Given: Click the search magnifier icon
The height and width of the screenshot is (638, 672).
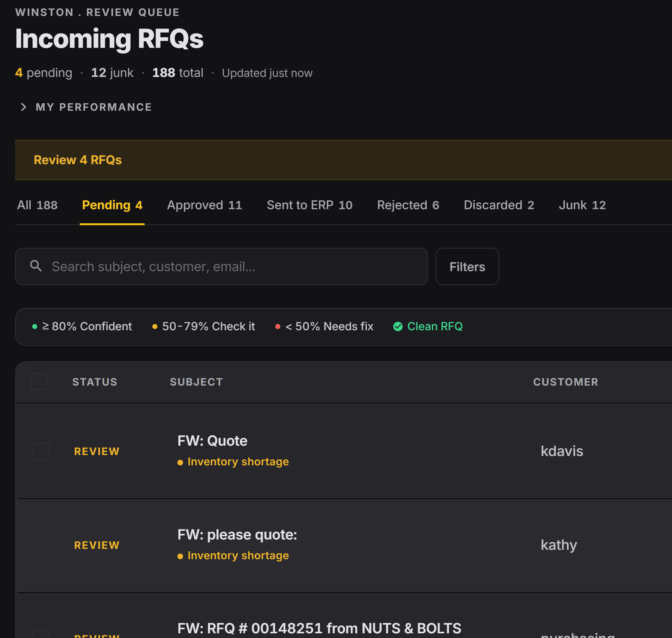Looking at the screenshot, I should click(36, 266).
